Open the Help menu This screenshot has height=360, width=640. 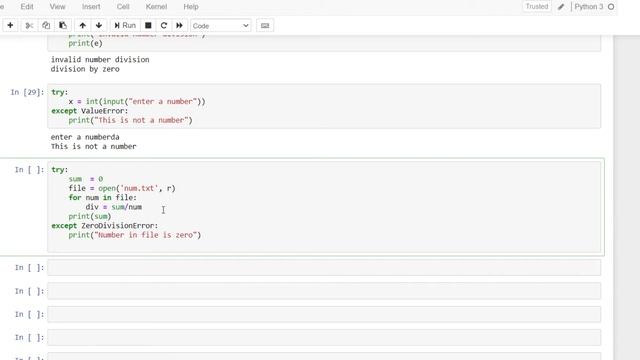[191, 7]
